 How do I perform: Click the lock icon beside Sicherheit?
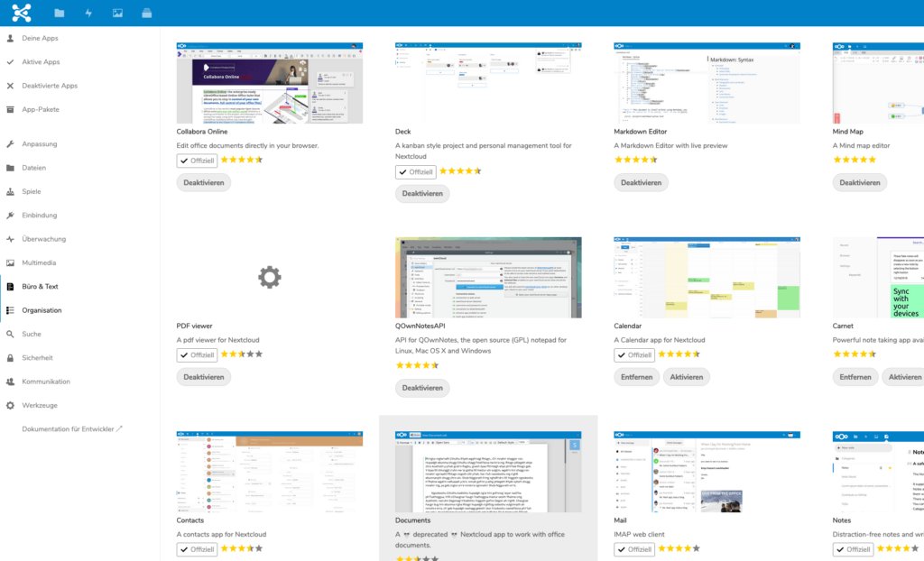[x=10, y=358]
